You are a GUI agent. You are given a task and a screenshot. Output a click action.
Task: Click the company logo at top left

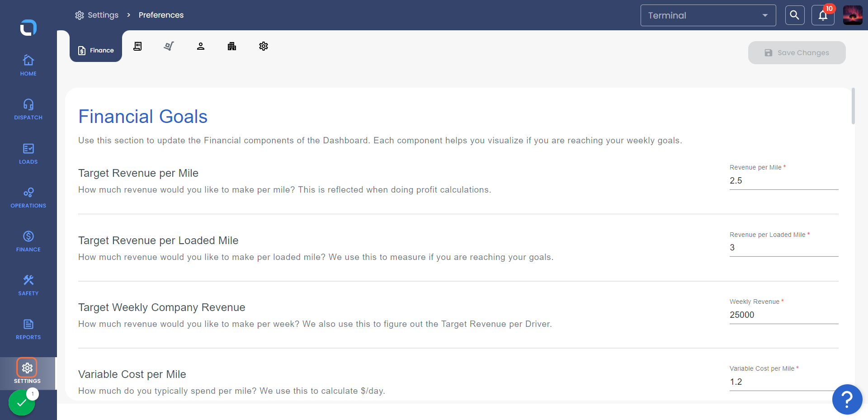pyautogui.click(x=28, y=28)
